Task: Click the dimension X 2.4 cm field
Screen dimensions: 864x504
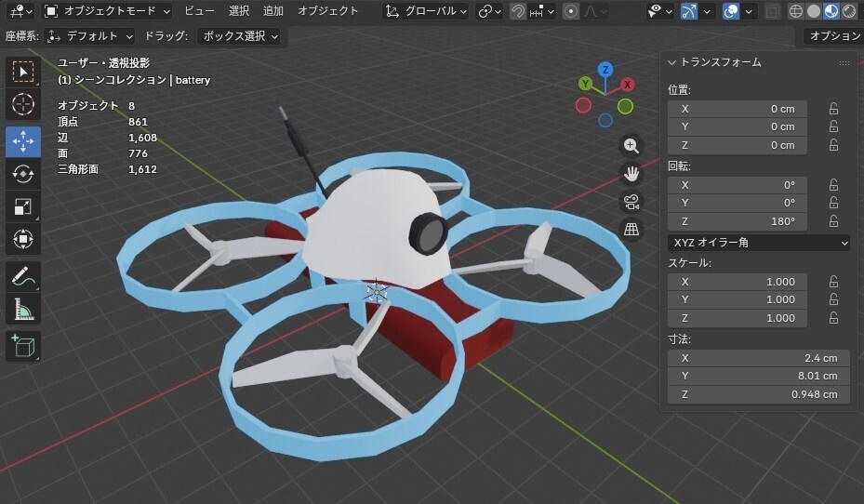Action: coord(758,358)
